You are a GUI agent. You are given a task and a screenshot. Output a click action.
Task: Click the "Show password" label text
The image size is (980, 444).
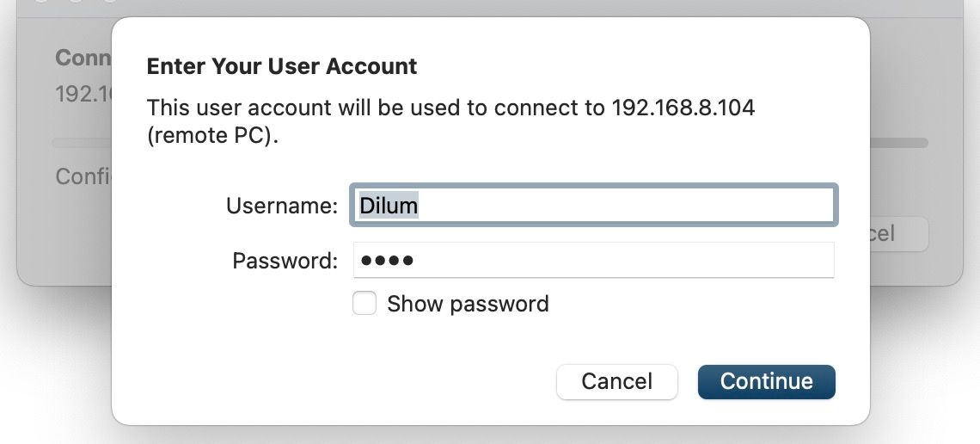(468, 304)
